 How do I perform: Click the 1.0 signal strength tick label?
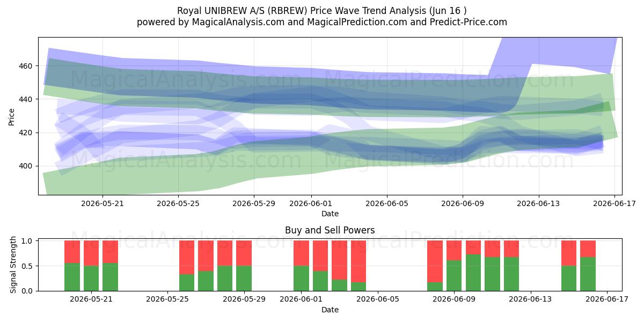[x=28, y=241]
